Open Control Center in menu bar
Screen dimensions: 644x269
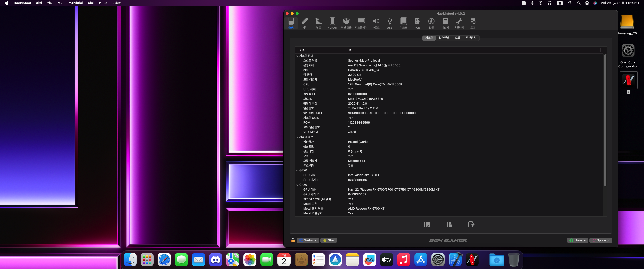click(x=587, y=3)
